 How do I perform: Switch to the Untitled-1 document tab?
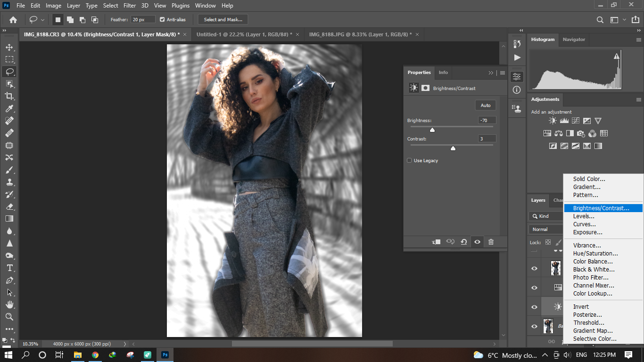coord(244,34)
